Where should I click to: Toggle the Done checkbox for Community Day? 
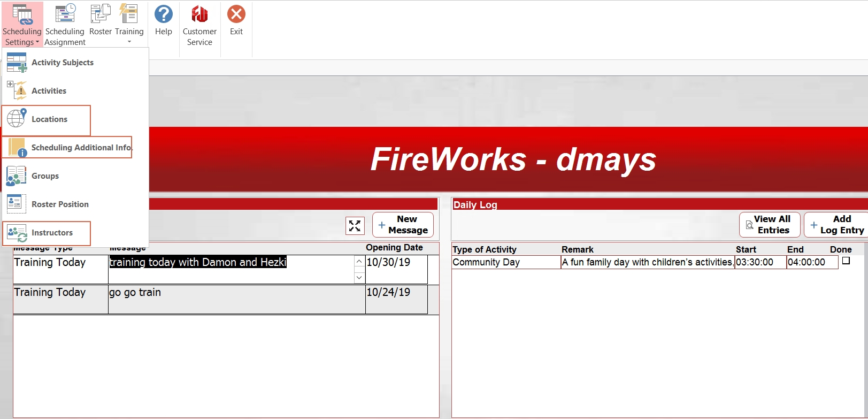tap(846, 261)
